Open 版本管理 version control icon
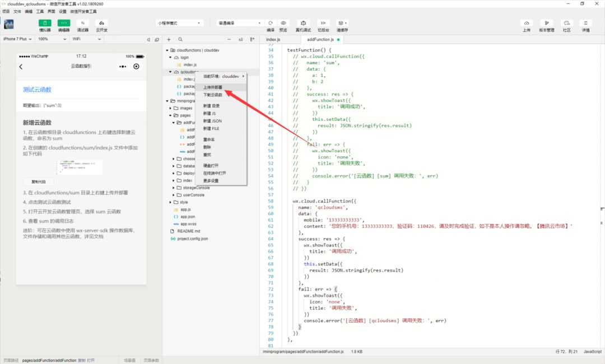The height and width of the screenshot is (364, 605). click(546, 23)
